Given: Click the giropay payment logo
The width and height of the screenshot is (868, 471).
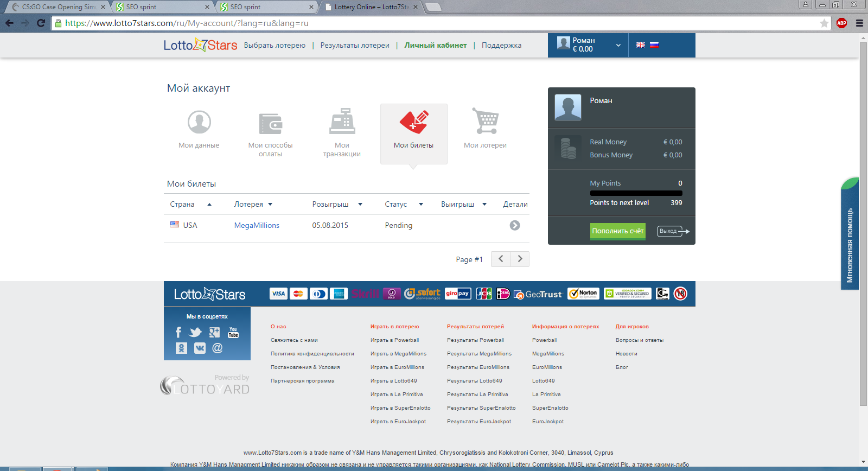Looking at the screenshot, I should point(458,294).
